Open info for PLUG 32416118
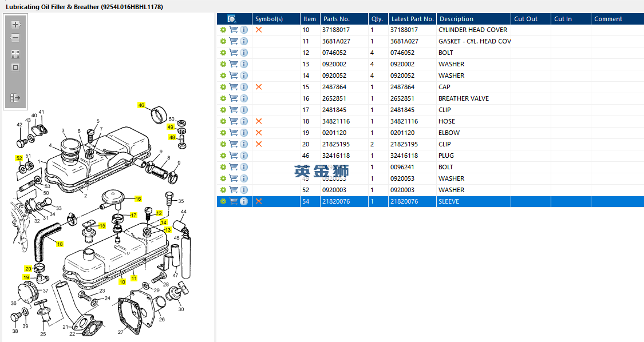 tap(244, 156)
